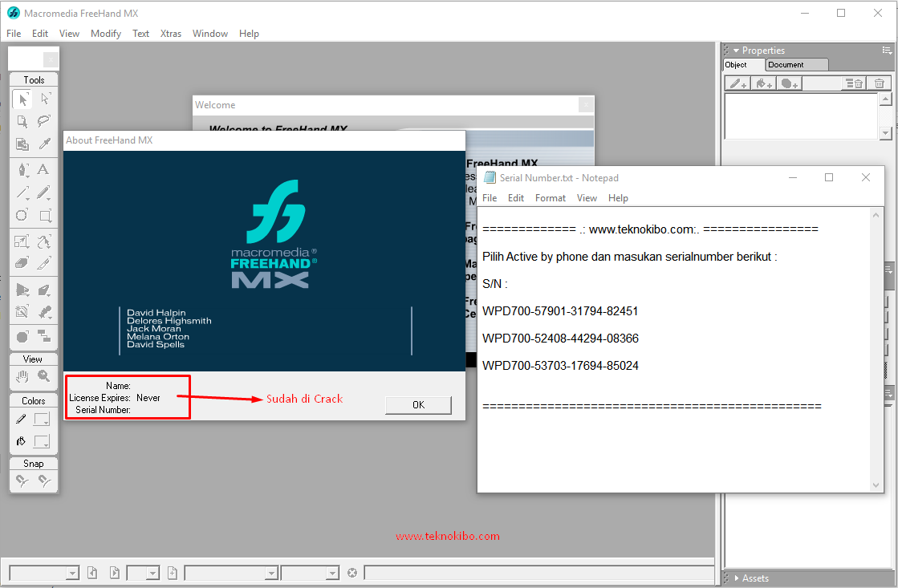Click the Add Page icon
898x588 pixels.
point(173,573)
